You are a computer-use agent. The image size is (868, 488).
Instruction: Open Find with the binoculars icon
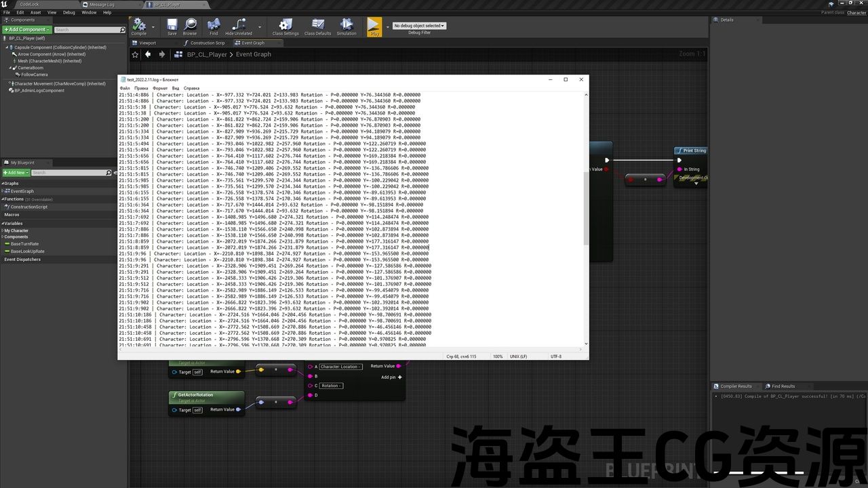214,26
